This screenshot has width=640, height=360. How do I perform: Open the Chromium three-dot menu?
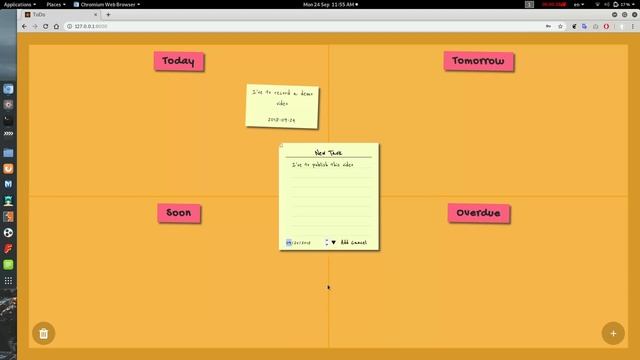[x=633, y=26]
